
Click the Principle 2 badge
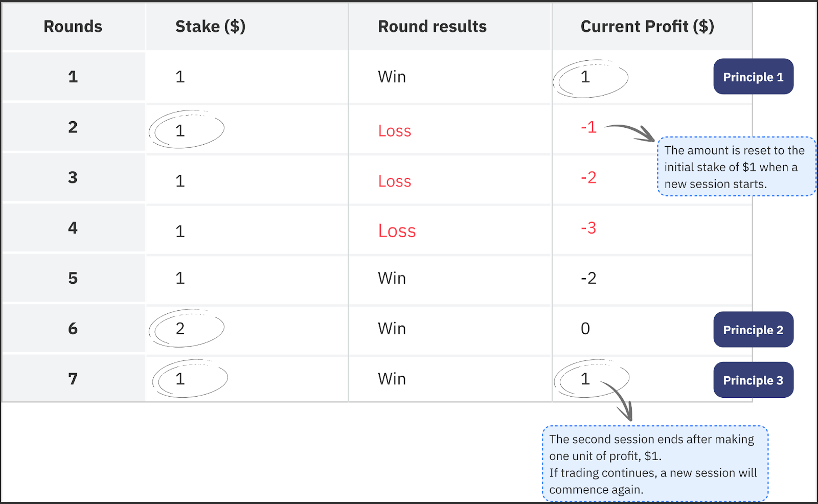pos(753,330)
